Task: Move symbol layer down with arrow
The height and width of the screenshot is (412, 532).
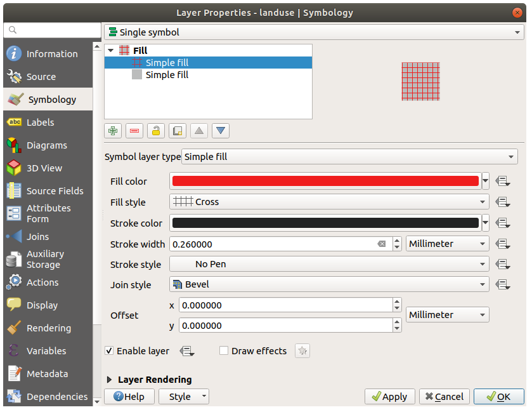Action: tap(221, 131)
